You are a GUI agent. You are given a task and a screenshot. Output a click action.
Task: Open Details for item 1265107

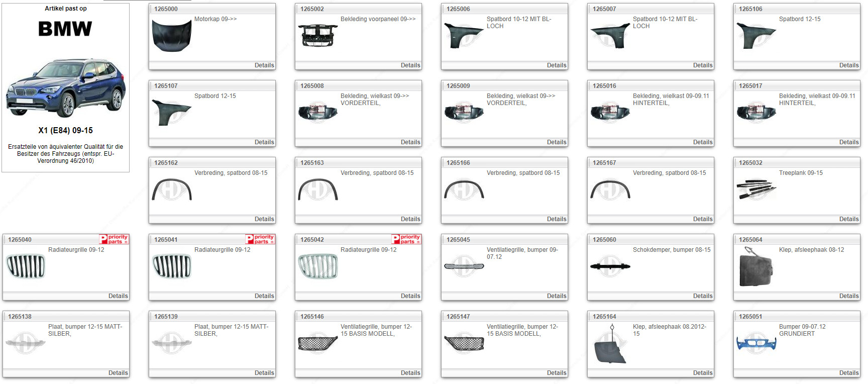[x=264, y=142]
